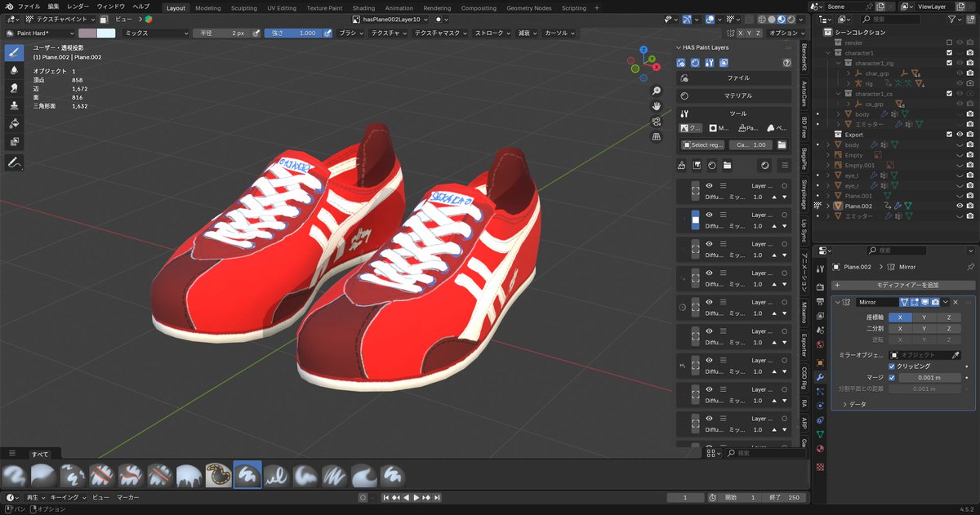The width and height of the screenshot is (980, 515).
Task: Toggle Mirror modifier render camera icon
Action: 935,302
